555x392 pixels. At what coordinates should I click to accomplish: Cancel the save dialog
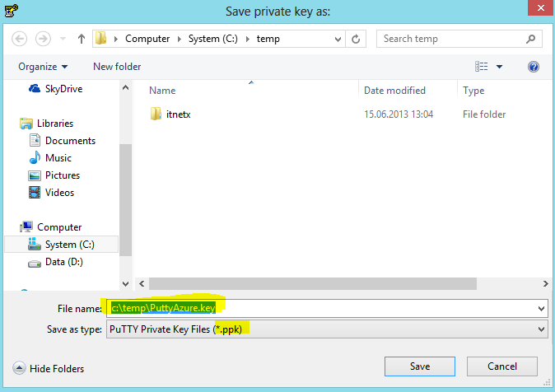pos(501,366)
